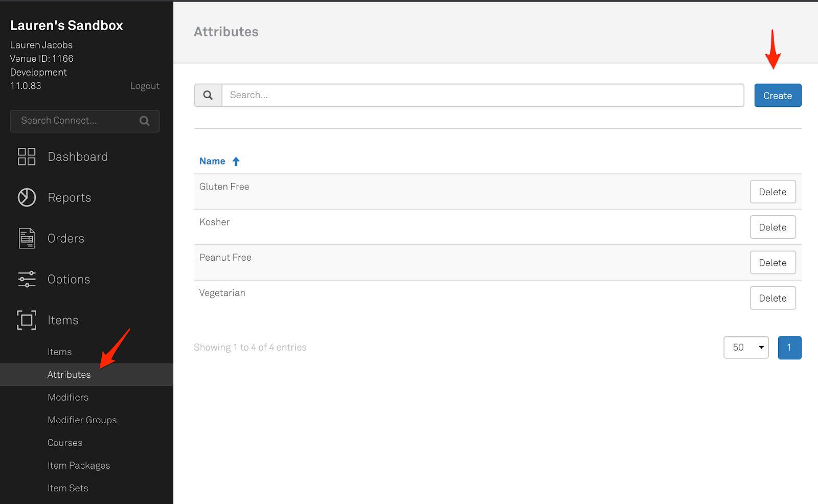This screenshot has width=818, height=504.
Task: Open the Modifiers submenu item
Action: coord(68,397)
